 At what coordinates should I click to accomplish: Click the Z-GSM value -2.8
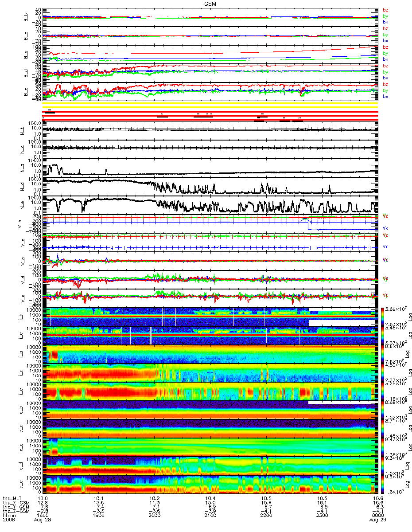click(43, 511)
